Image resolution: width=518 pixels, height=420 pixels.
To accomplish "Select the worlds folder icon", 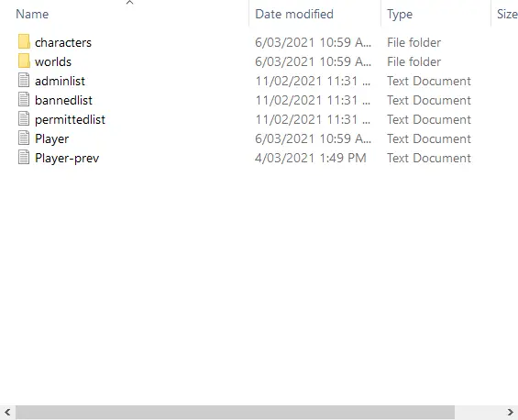I will tap(24, 61).
